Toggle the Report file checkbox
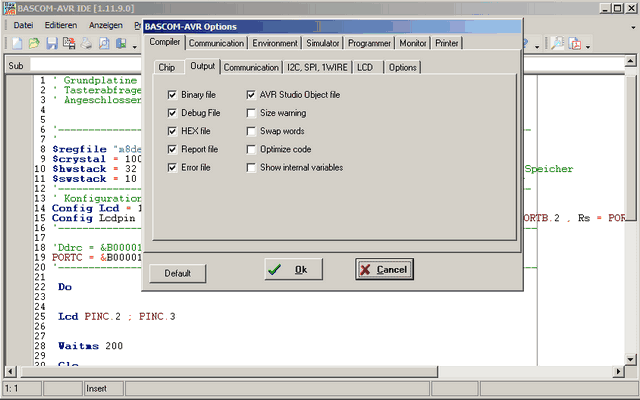 [x=172, y=149]
